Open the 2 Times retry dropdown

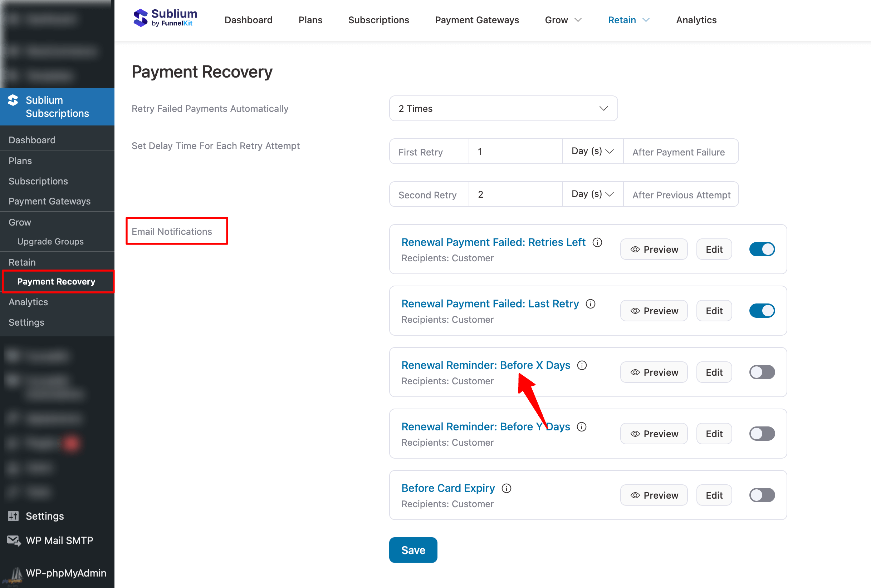[503, 108]
